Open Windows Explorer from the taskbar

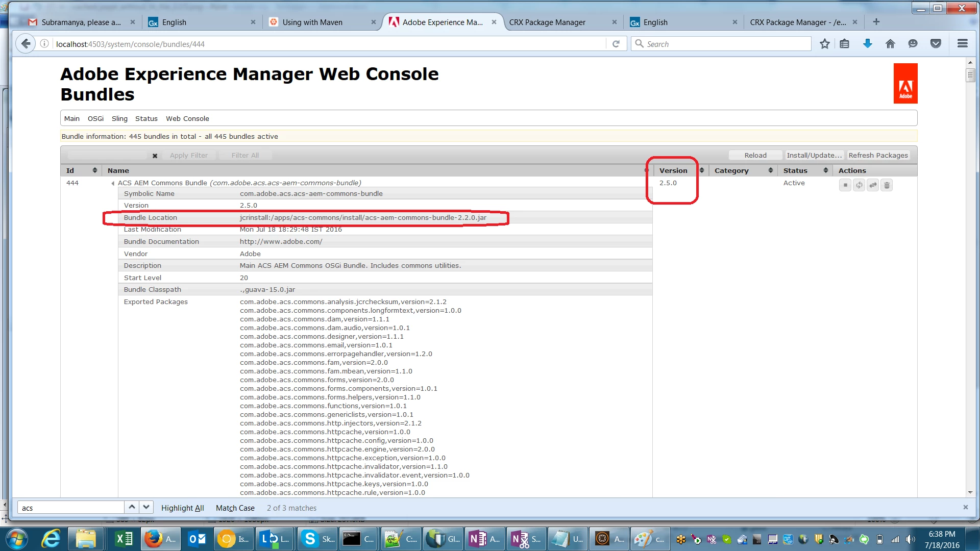point(86,539)
